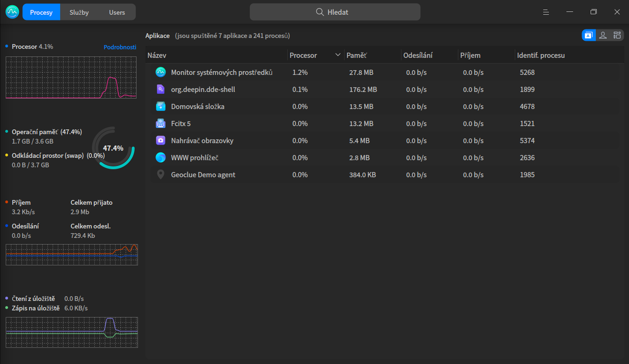Screen dimensions: 629x364
Task: Click the Zápis na úložiště label
Action: click(36, 308)
